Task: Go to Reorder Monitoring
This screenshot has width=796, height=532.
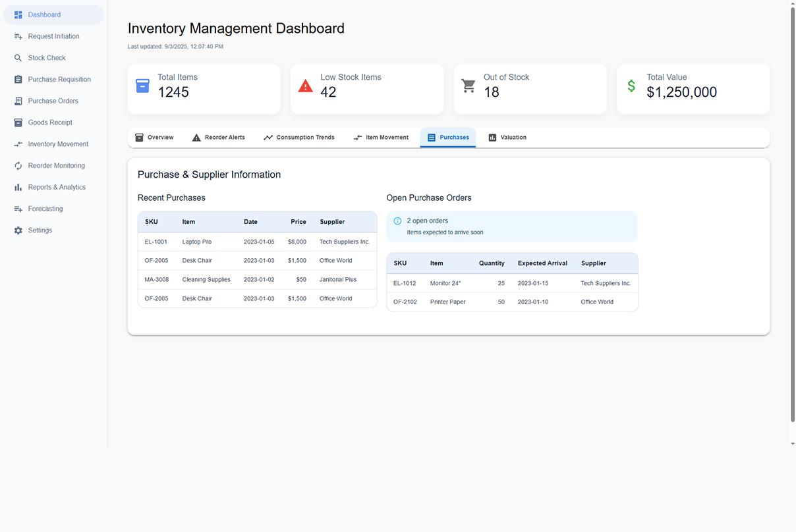Action: pyautogui.click(x=53, y=166)
